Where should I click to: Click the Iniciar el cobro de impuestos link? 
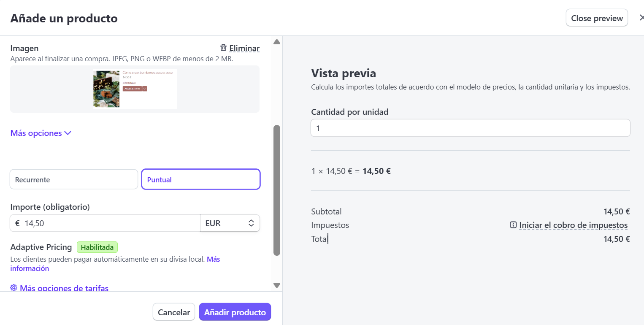tap(574, 225)
